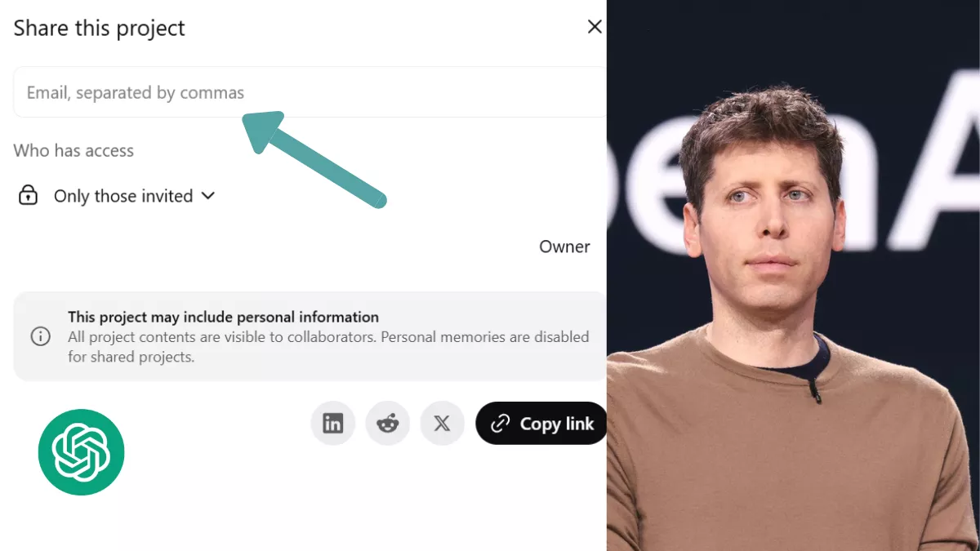Focus the Email, separated by commas field
980x551 pixels.
(x=310, y=92)
